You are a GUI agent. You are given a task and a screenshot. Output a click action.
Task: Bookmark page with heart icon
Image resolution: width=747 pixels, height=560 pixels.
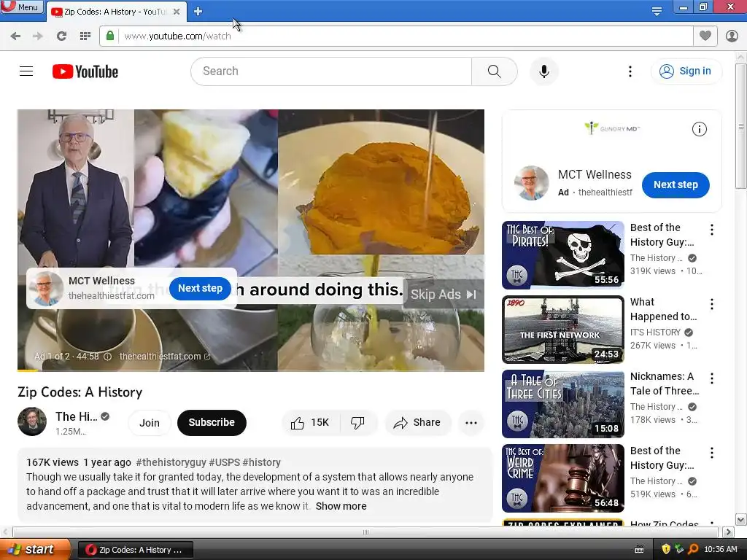pos(705,36)
